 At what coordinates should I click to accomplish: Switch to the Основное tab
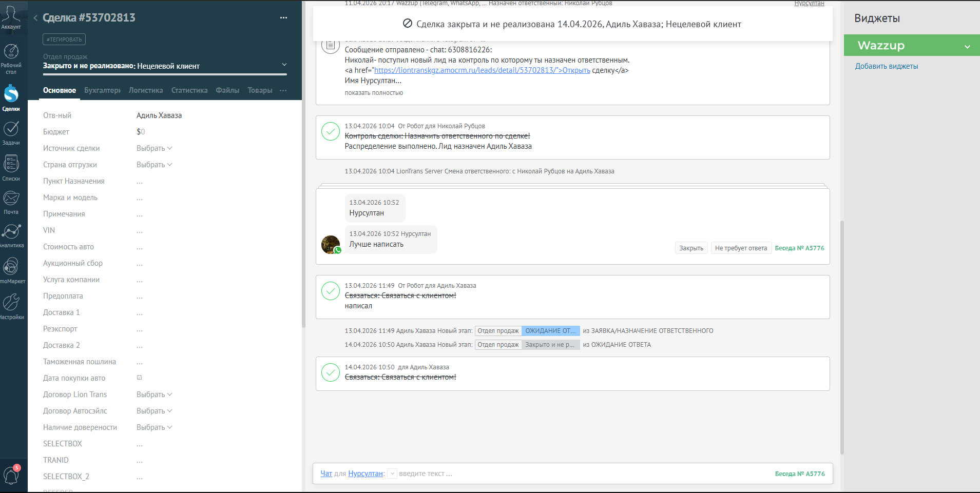coord(60,90)
